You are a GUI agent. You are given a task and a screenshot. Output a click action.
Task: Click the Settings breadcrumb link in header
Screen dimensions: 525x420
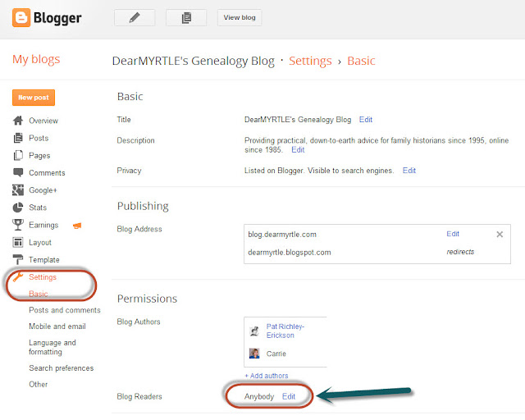(310, 61)
